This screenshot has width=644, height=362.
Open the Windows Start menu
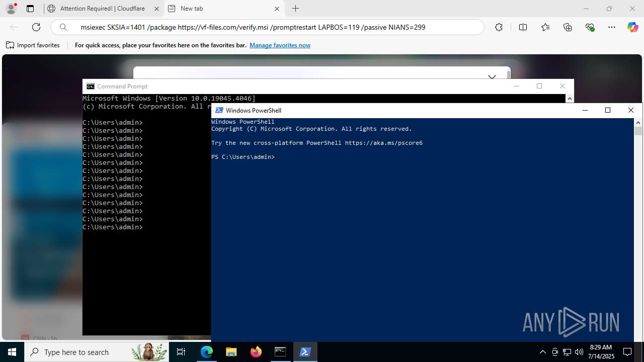pos(12,352)
